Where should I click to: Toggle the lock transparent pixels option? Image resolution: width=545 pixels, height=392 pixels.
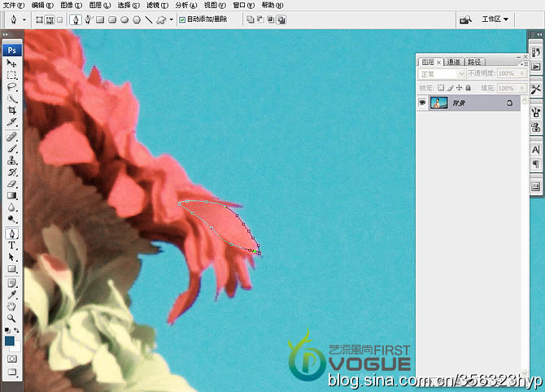coord(441,88)
